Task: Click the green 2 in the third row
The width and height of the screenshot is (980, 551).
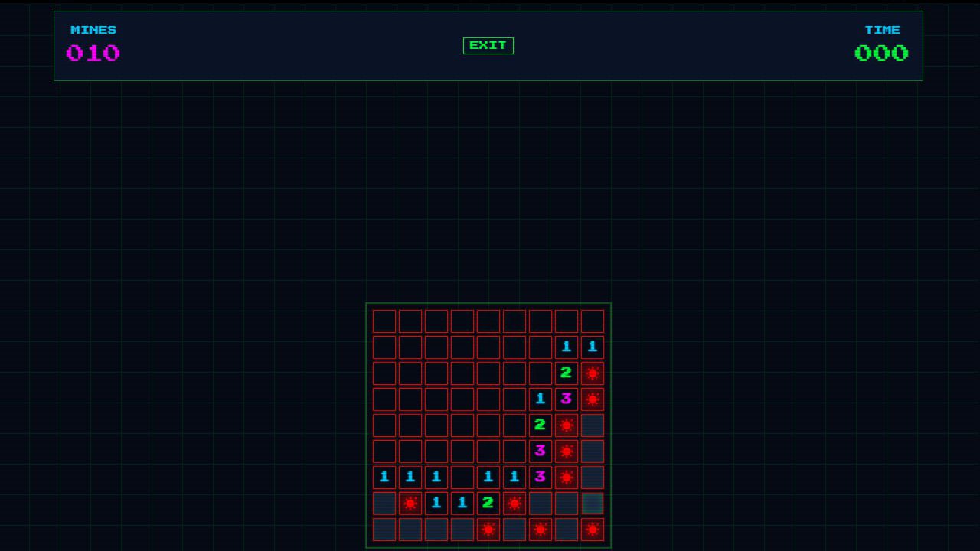Action: click(566, 373)
